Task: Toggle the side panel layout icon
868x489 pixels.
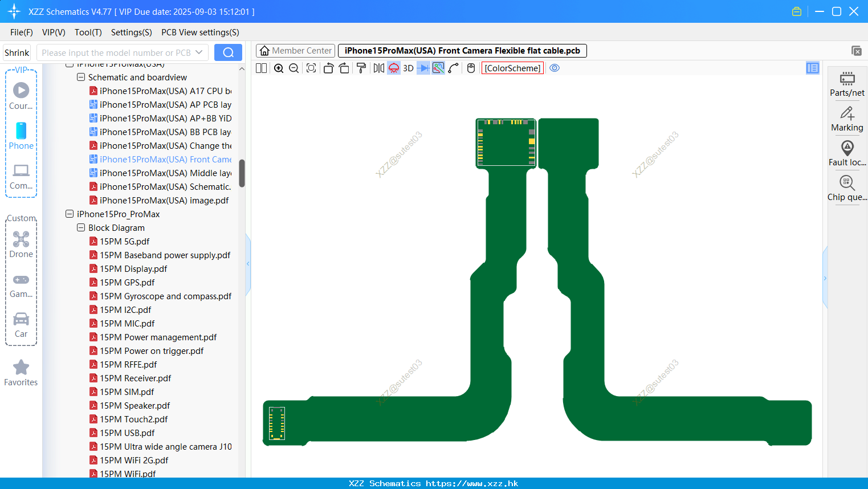Action: (x=813, y=68)
